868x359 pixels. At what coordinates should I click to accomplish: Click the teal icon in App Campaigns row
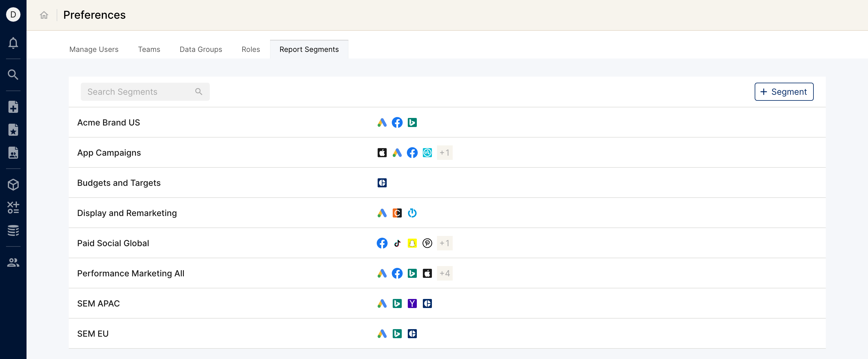[427, 153]
